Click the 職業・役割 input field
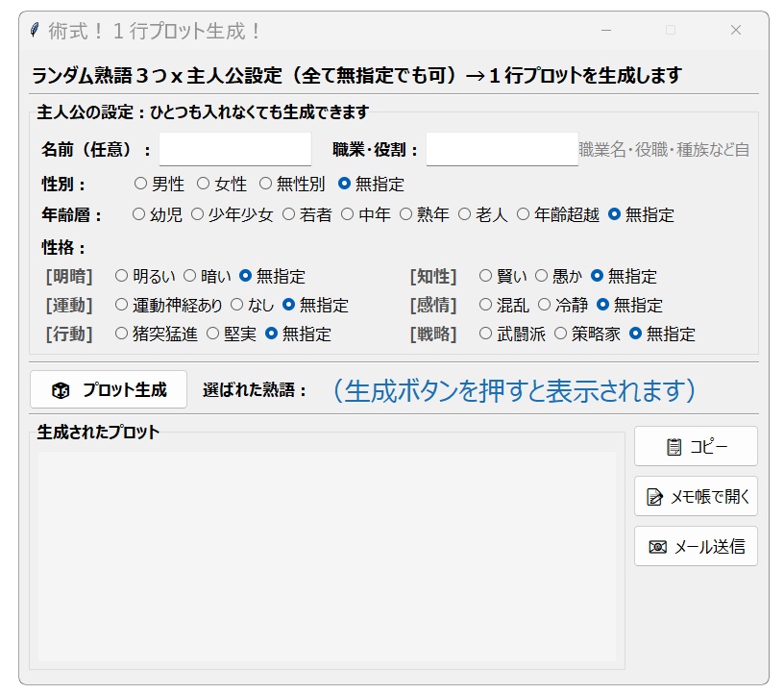The image size is (784, 694). tap(502, 150)
